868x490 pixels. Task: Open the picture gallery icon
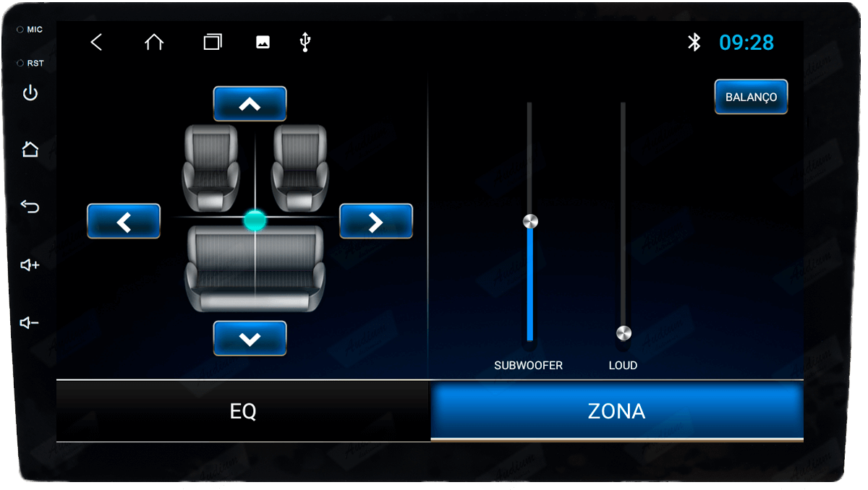(x=263, y=43)
